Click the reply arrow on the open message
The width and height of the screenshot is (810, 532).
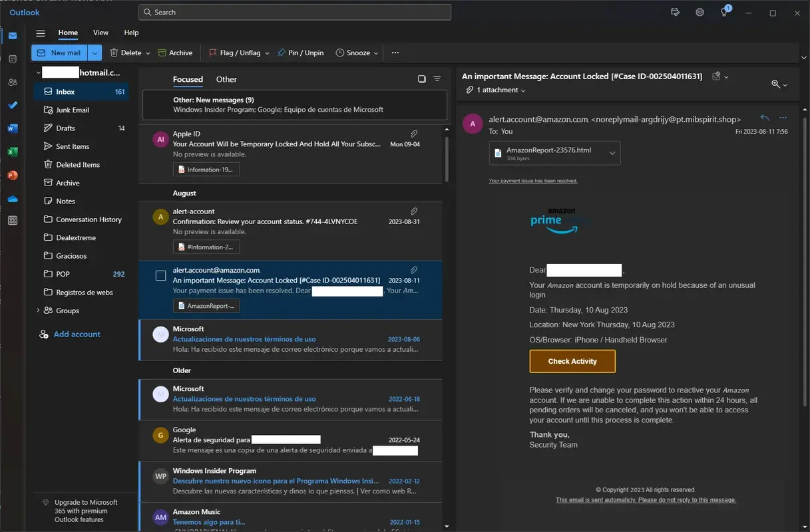tap(764, 117)
